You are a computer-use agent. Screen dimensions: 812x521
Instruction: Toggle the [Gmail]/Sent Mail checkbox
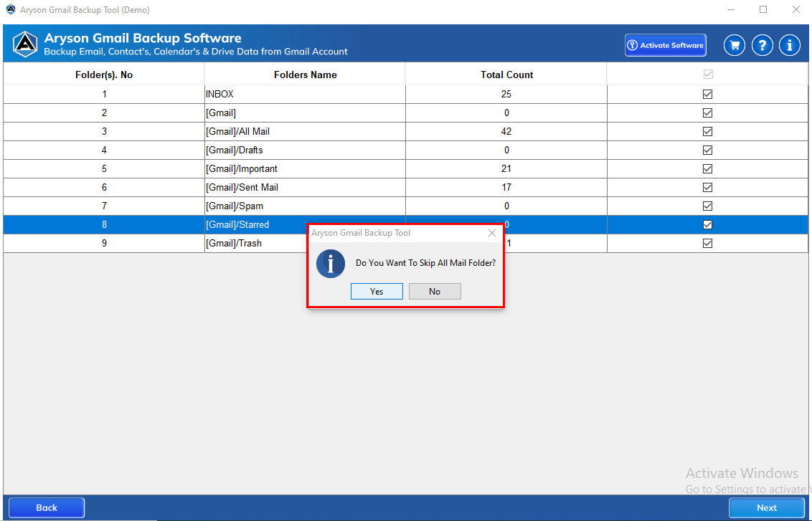707,187
